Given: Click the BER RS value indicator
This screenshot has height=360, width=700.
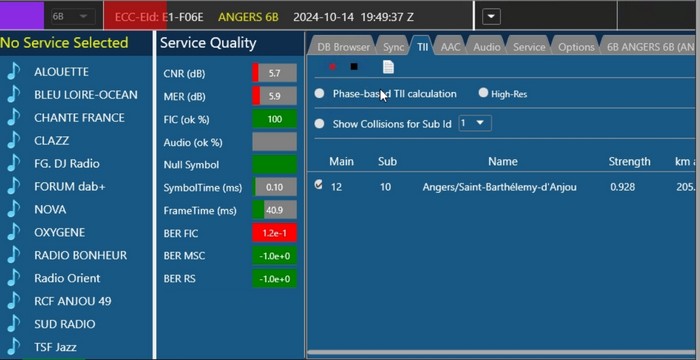Looking at the screenshot, I should tap(274, 279).
